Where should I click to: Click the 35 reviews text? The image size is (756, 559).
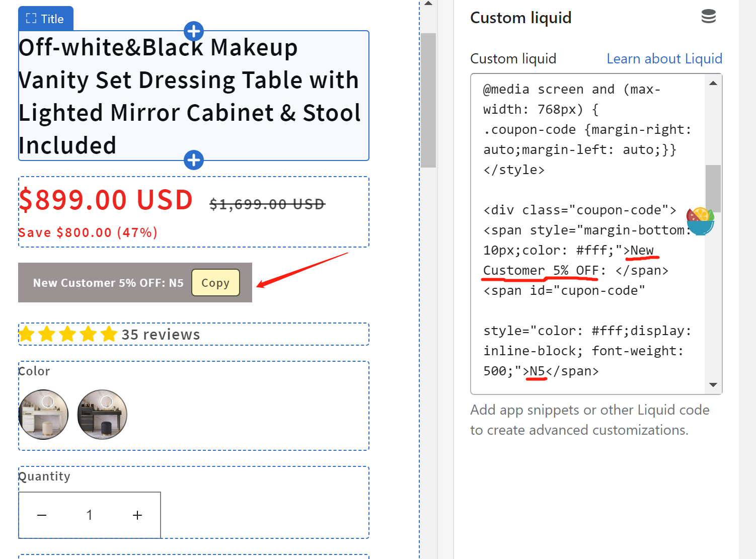pos(161,335)
